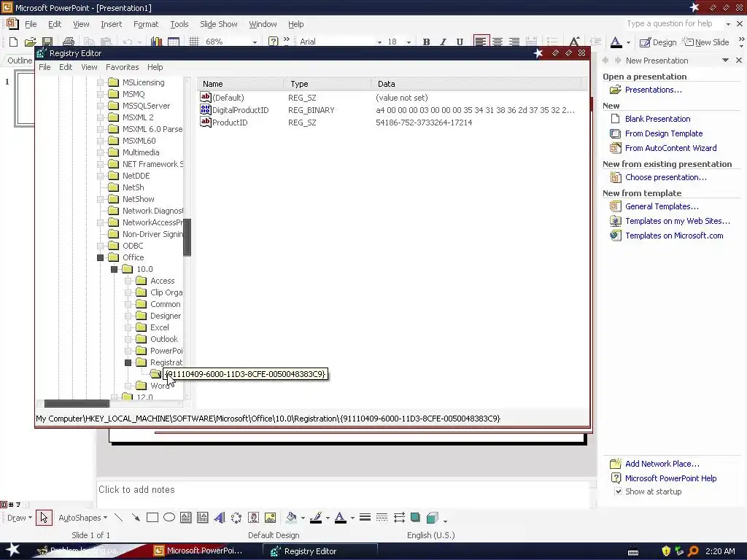This screenshot has height=560, width=747.
Task: Open Registry Editor Favorites menu
Action: (123, 67)
